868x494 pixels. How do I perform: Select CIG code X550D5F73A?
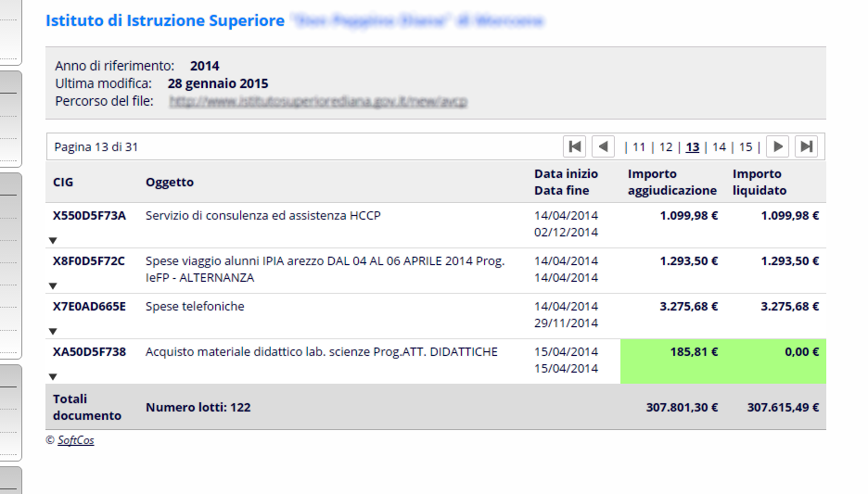tap(89, 216)
